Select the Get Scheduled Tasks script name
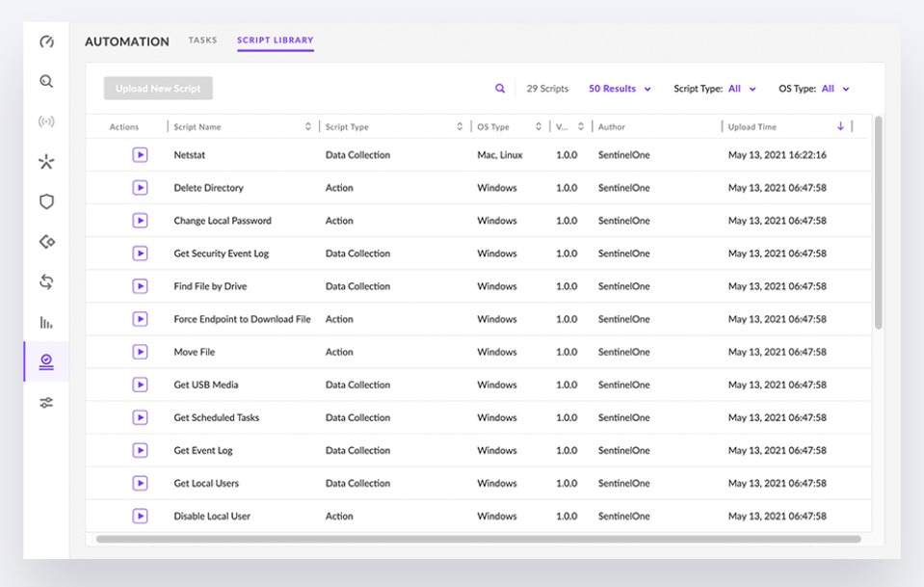924x587 pixels. (216, 417)
